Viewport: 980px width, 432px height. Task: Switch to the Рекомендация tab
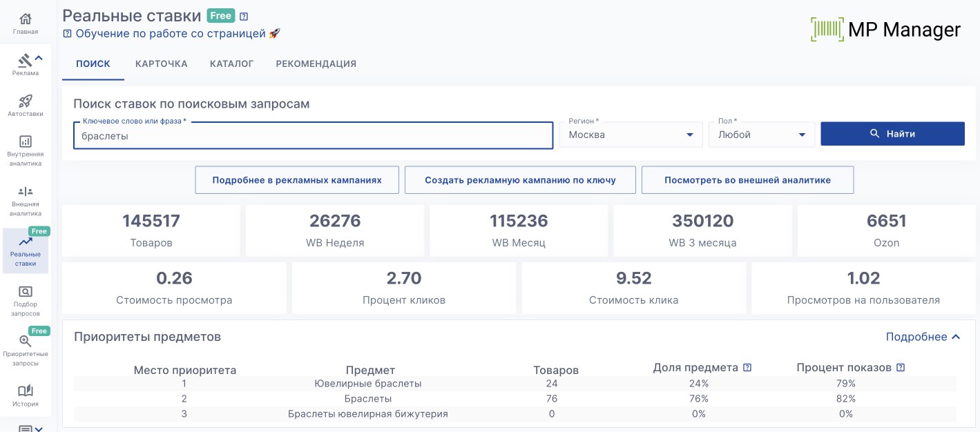click(x=316, y=63)
